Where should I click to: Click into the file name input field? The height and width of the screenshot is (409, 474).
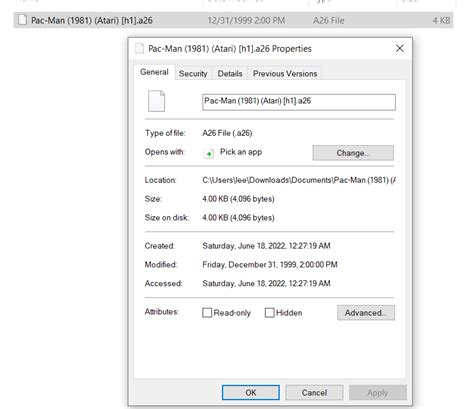pos(299,102)
